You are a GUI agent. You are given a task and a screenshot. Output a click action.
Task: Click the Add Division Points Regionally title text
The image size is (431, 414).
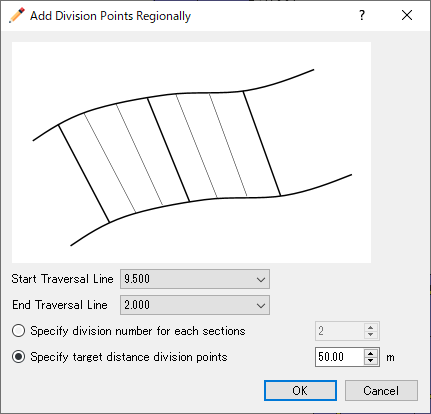pyautogui.click(x=110, y=16)
